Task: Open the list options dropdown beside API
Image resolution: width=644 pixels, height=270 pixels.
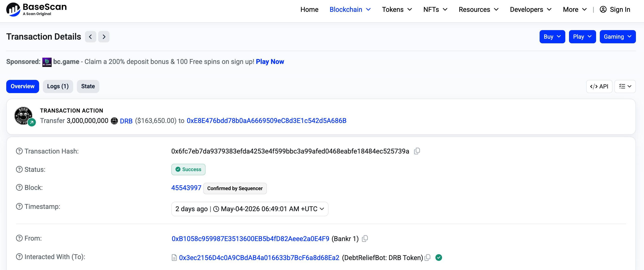Action: point(625,86)
